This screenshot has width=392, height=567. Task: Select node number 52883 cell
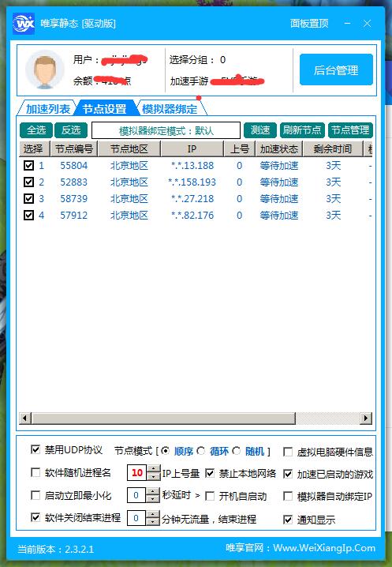coord(73,182)
